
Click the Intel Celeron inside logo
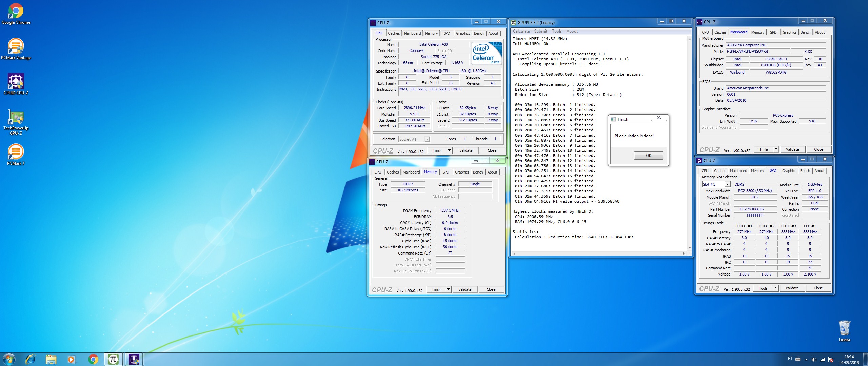(487, 53)
